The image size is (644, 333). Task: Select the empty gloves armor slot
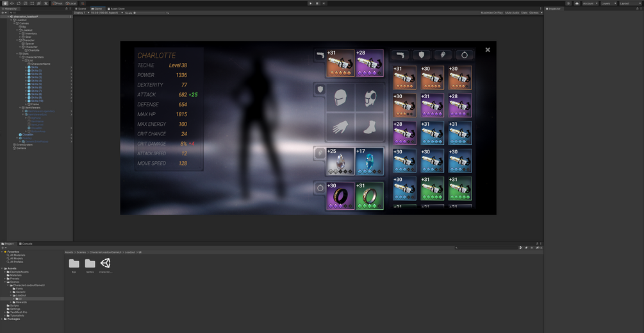(x=340, y=126)
